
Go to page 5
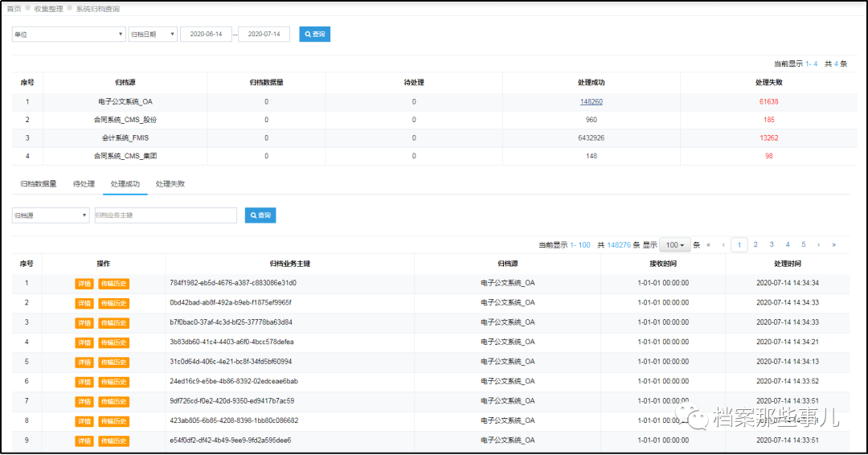tap(803, 244)
